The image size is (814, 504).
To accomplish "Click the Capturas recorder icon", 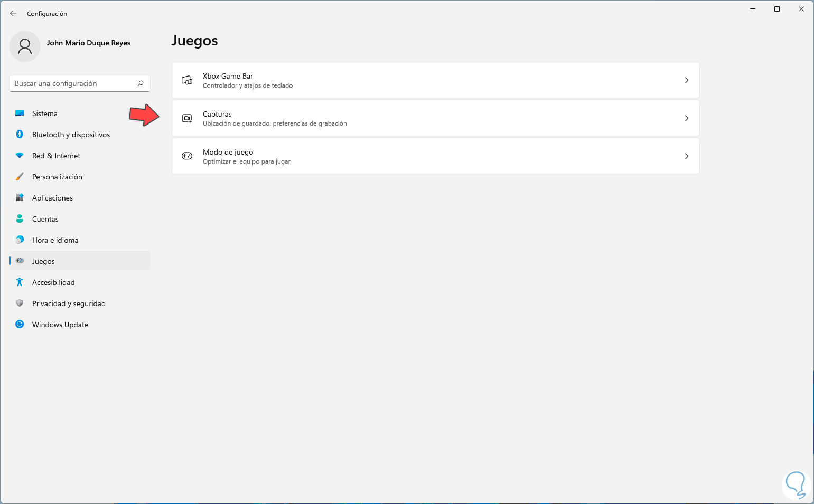I will (x=187, y=118).
